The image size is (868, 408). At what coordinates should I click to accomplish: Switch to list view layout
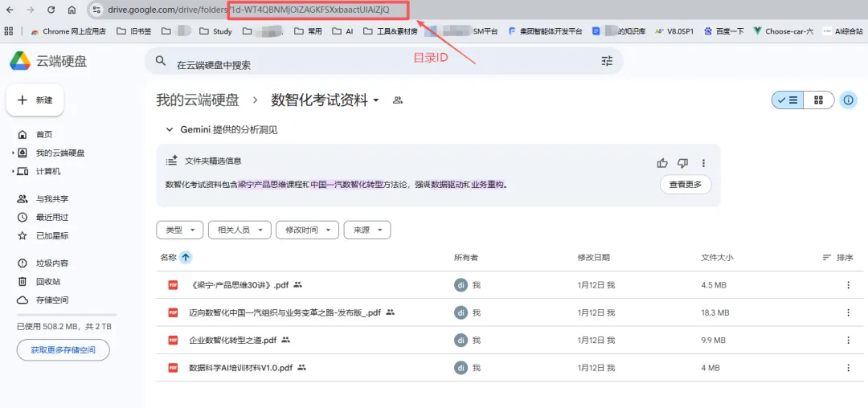[x=788, y=100]
